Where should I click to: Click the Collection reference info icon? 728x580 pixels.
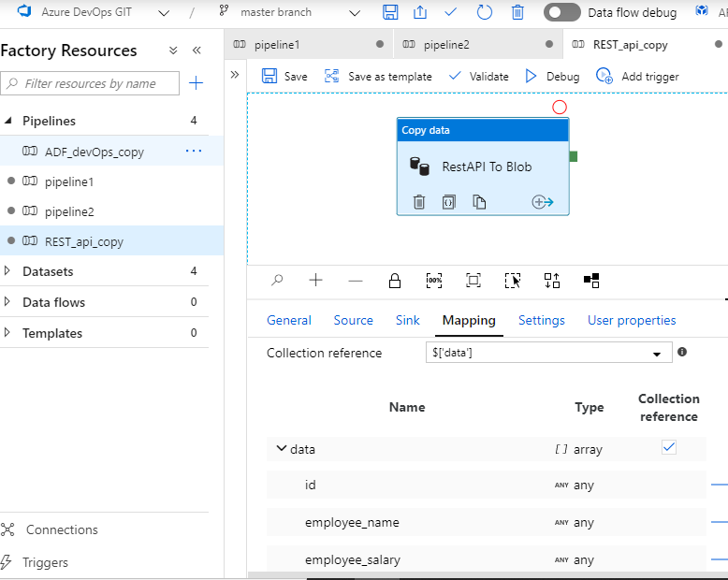[681, 352]
